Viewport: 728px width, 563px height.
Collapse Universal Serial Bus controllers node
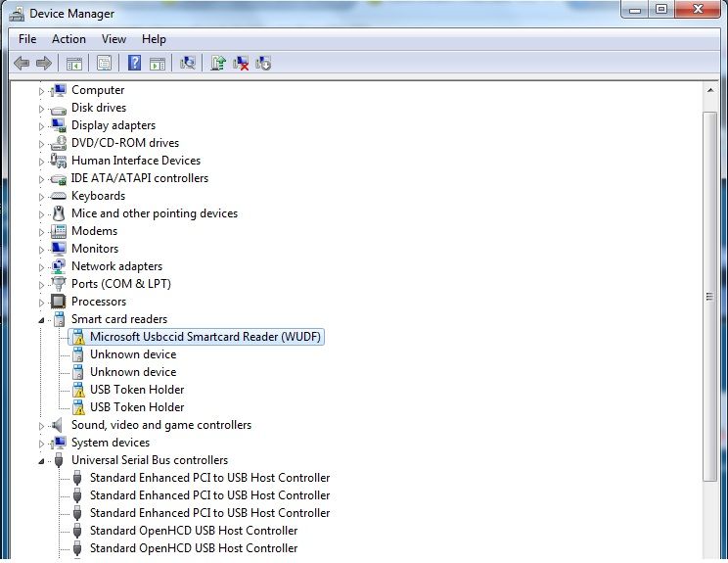(41, 461)
